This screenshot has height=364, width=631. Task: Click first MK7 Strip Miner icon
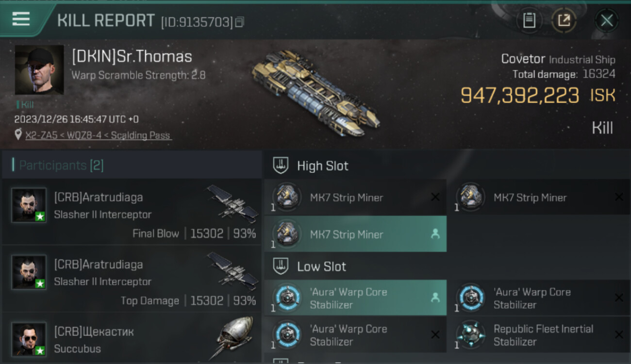[286, 197]
